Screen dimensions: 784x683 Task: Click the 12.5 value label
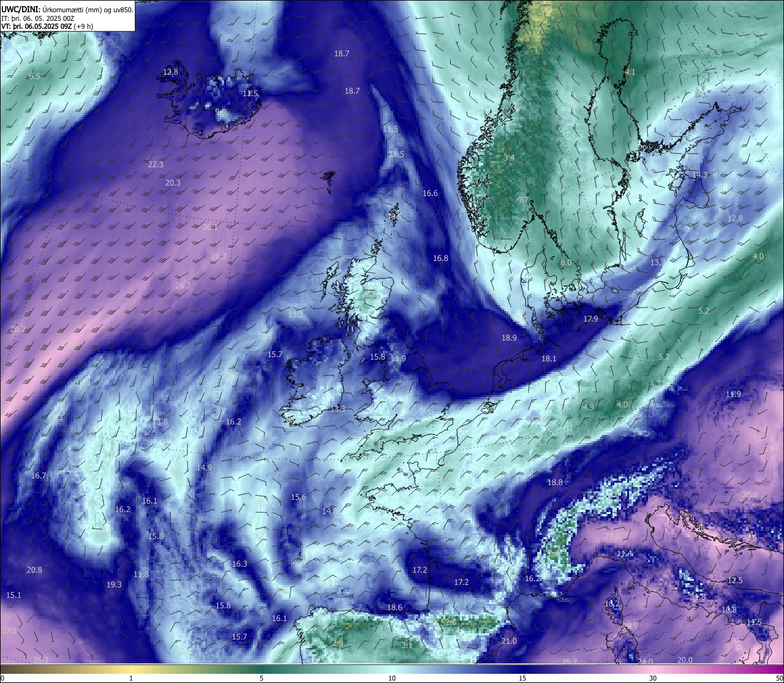(x=735, y=580)
